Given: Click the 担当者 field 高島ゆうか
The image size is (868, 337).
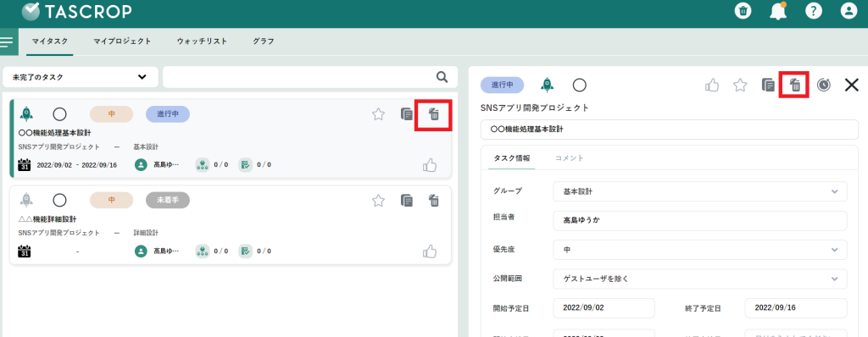Looking at the screenshot, I should (x=699, y=220).
